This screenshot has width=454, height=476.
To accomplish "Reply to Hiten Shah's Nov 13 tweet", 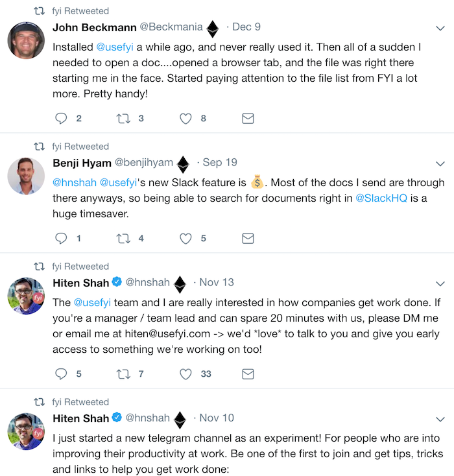I will pyautogui.click(x=61, y=374).
